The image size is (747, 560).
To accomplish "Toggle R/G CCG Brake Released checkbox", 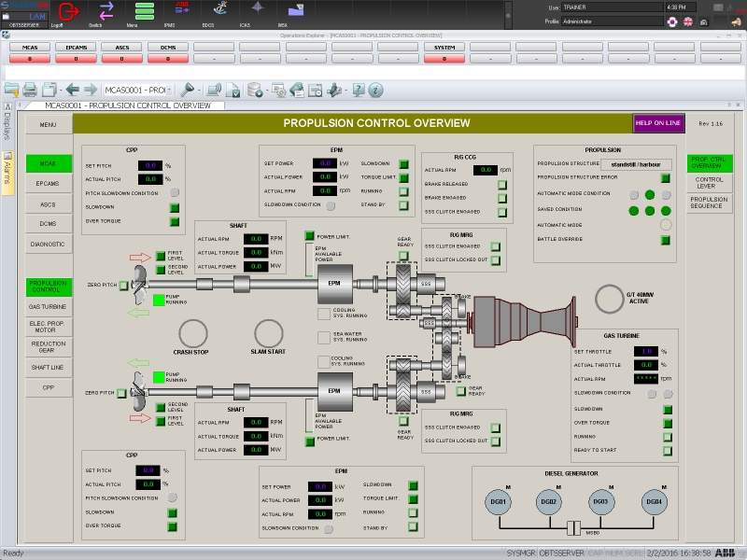I will (502, 185).
